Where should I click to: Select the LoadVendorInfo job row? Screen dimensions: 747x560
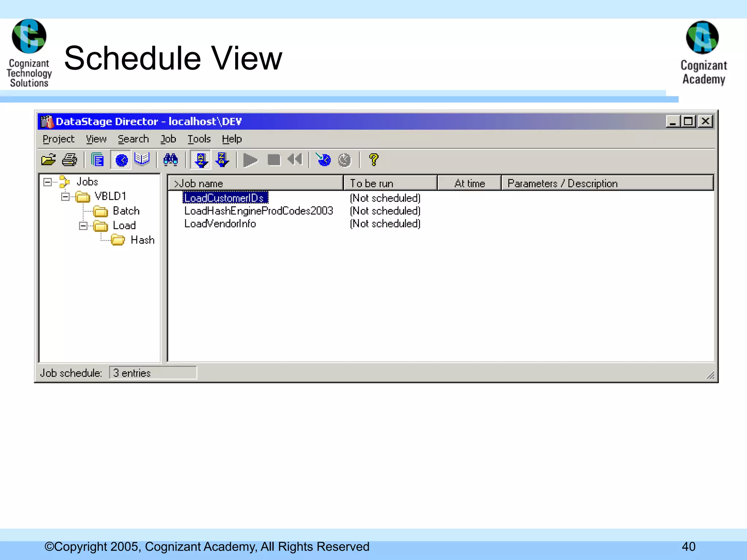pyautogui.click(x=220, y=223)
